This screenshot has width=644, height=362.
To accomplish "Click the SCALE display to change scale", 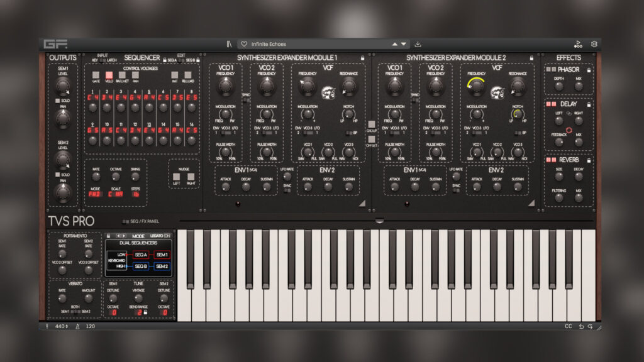I will pos(115,194).
